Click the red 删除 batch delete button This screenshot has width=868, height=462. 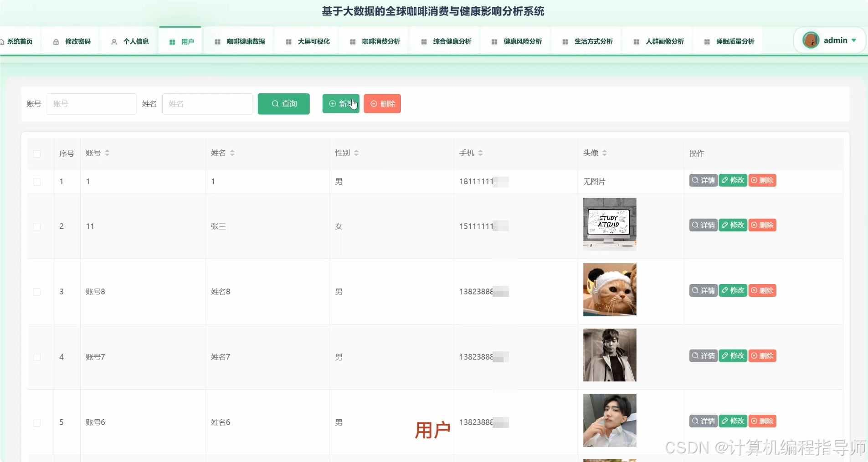click(382, 104)
